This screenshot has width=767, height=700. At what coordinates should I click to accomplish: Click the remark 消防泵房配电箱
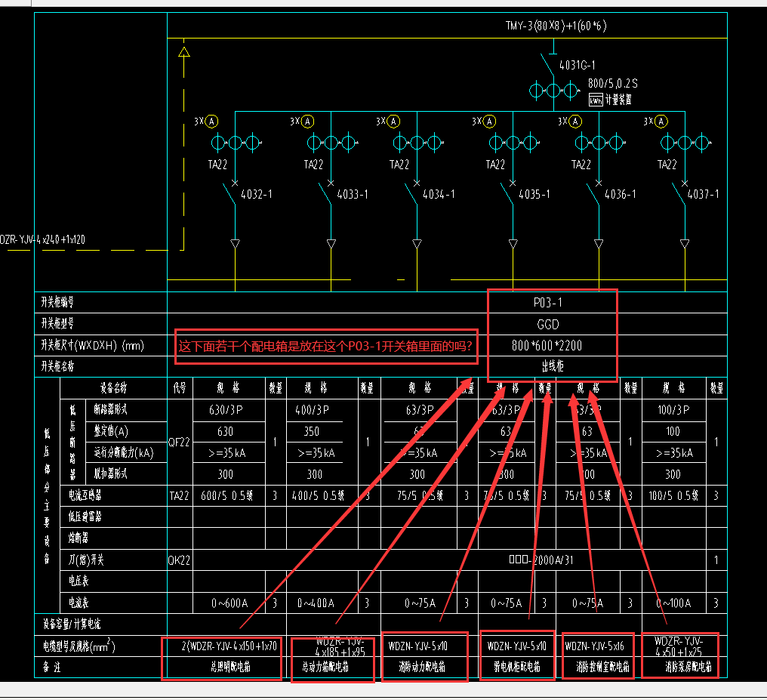(688, 667)
